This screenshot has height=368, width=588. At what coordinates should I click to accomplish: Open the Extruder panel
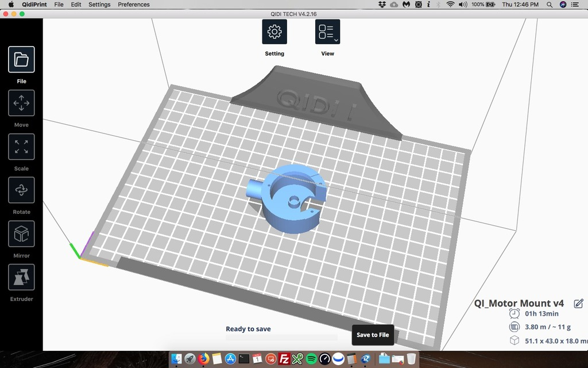[21, 278]
